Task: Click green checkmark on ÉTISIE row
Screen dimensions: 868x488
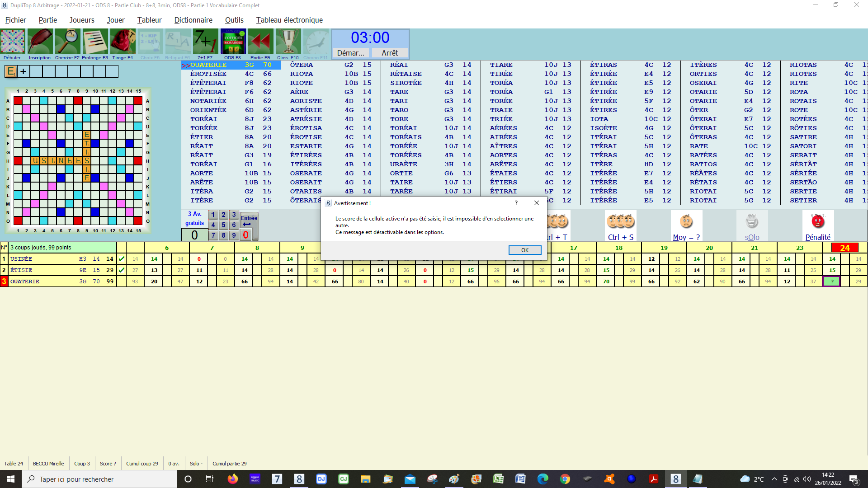Action: [121, 270]
